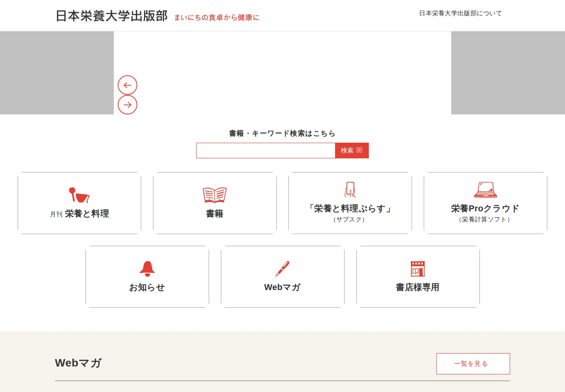Focus the book keyword search field
565x392 pixels.
266,151
